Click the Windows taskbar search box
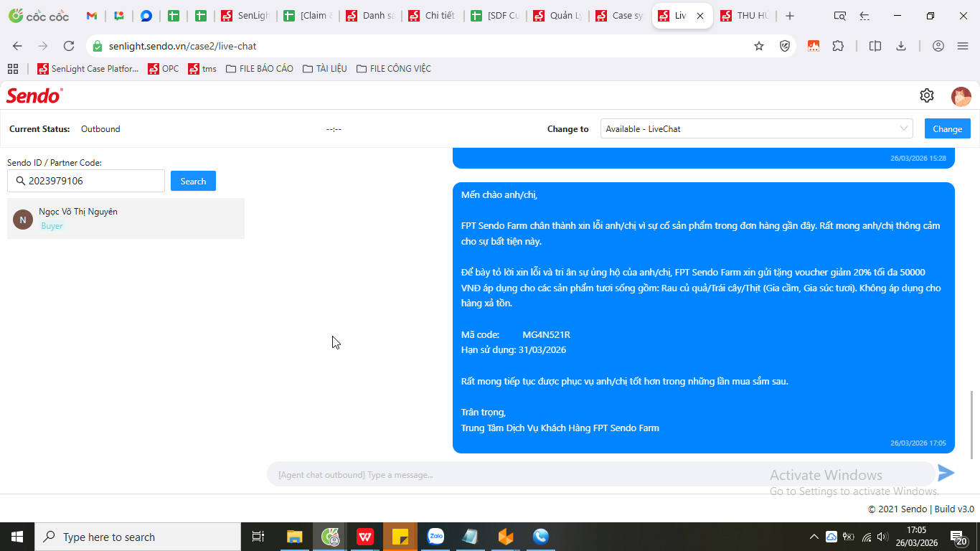This screenshot has width=980, height=551. pos(138,537)
